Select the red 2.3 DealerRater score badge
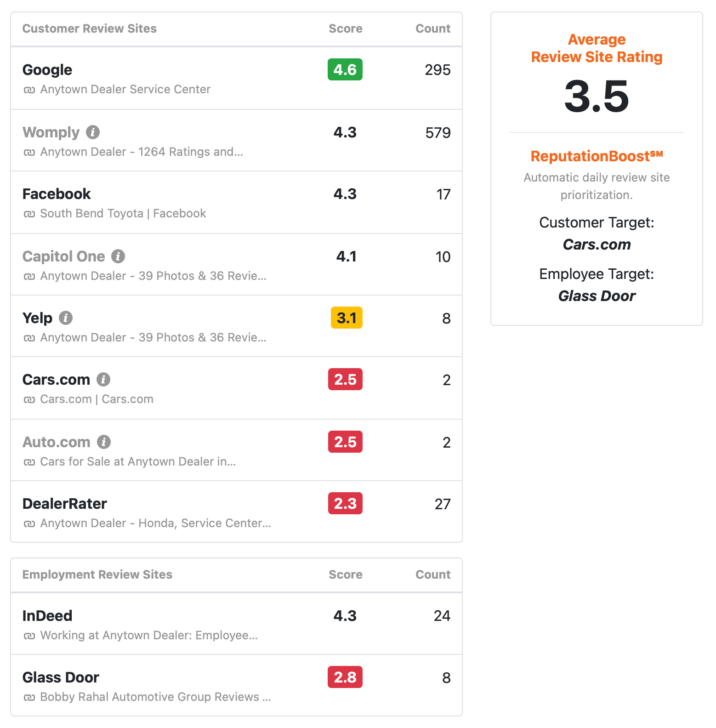The height and width of the screenshot is (728, 716). coord(345,503)
